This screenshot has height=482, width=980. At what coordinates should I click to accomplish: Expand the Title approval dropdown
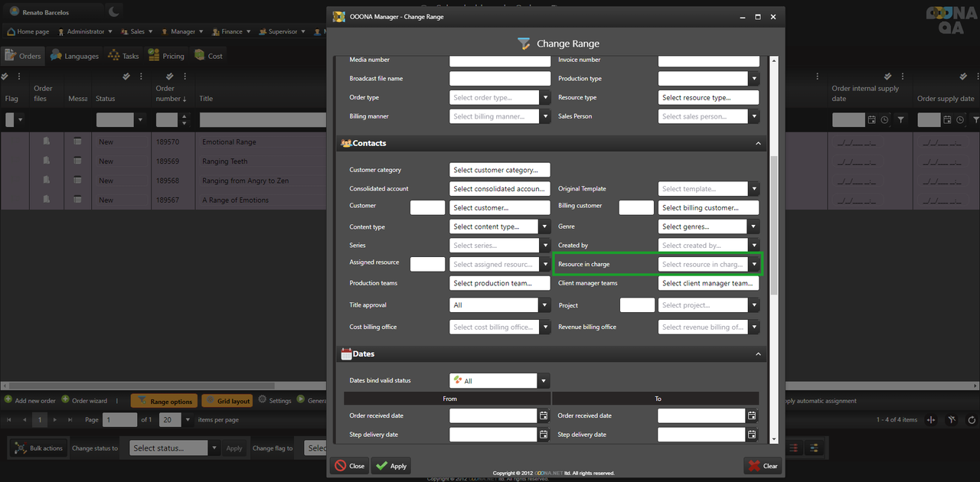545,305
